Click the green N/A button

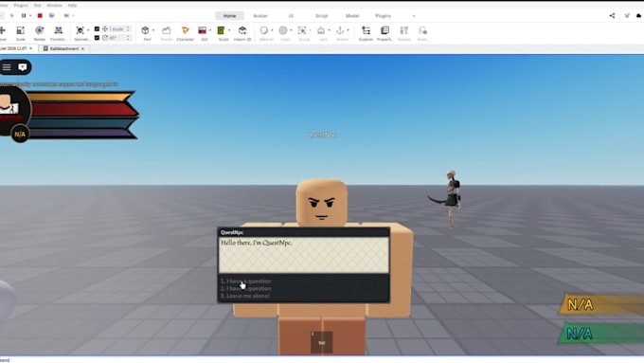[x=601, y=334]
